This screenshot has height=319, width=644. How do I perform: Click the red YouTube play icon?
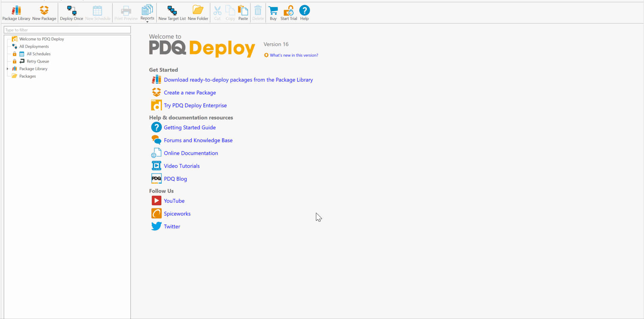(x=156, y=201)
